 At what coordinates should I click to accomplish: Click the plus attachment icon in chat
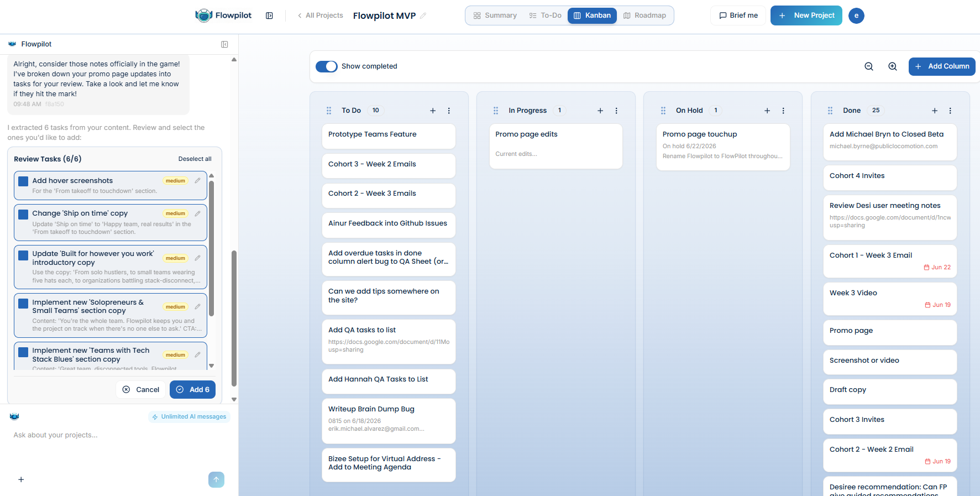[x=21, y=479]
